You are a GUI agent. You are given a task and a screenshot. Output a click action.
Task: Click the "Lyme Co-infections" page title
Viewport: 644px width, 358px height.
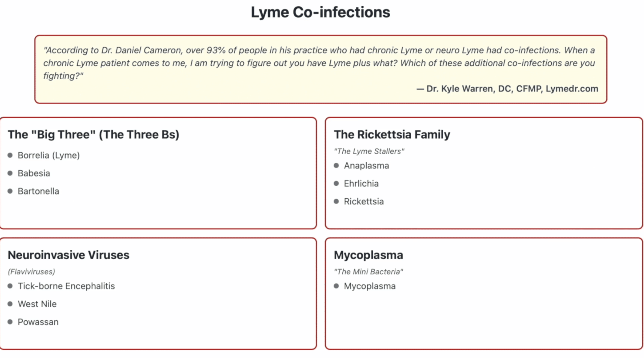(x=320, y=12)
